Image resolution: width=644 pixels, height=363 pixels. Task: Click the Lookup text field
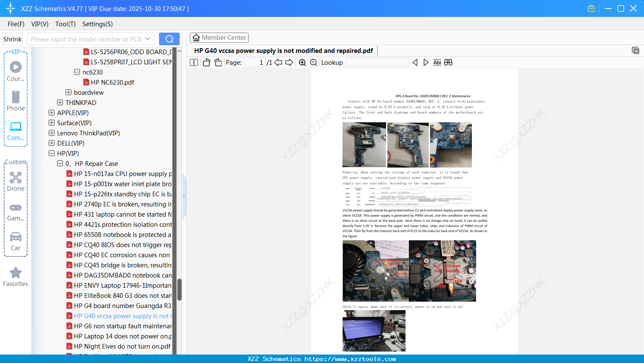click(x=377, y=63)
